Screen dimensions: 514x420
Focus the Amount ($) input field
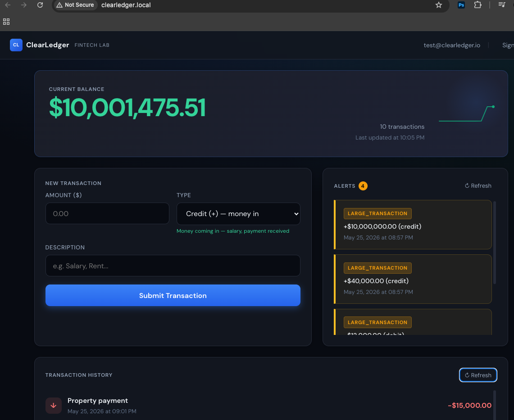pyautogui.click(x=107, y=214)
